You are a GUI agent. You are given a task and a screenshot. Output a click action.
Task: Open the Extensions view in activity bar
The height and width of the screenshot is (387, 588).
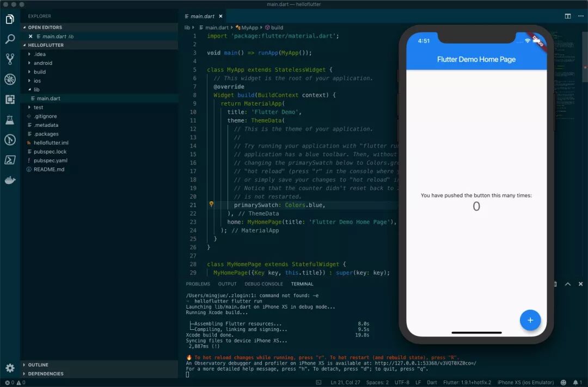[x=10, y=100]
